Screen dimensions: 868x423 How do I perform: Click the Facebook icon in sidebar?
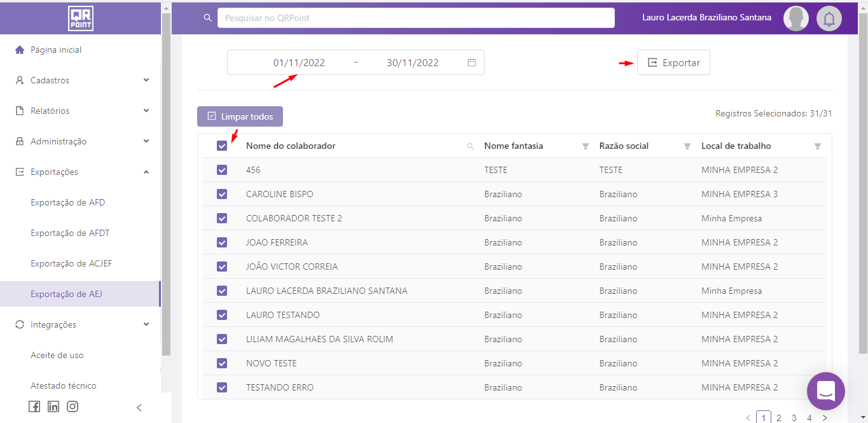(x=34, y=406)
